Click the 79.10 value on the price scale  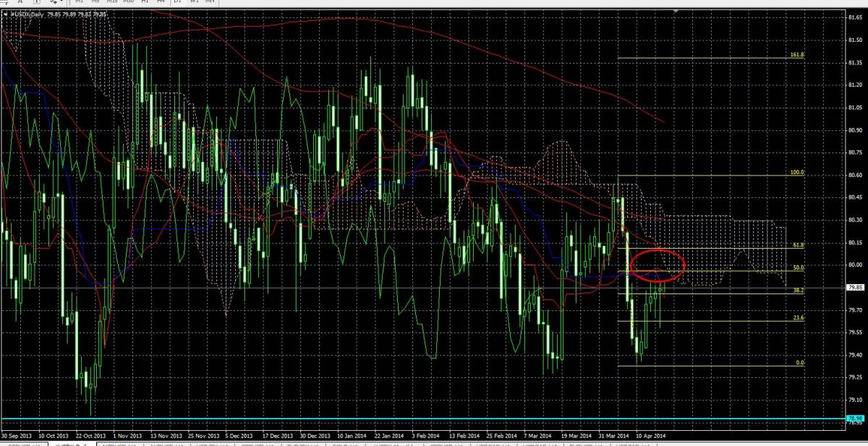854,400
